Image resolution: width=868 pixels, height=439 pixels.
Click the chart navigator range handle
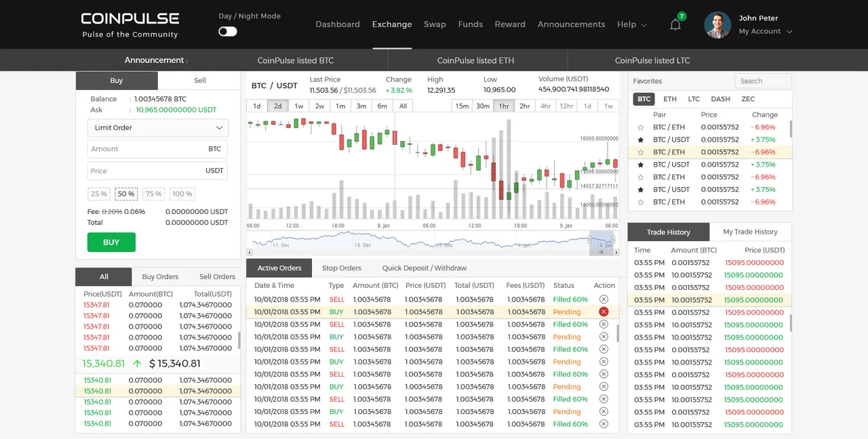pos(590,239)
